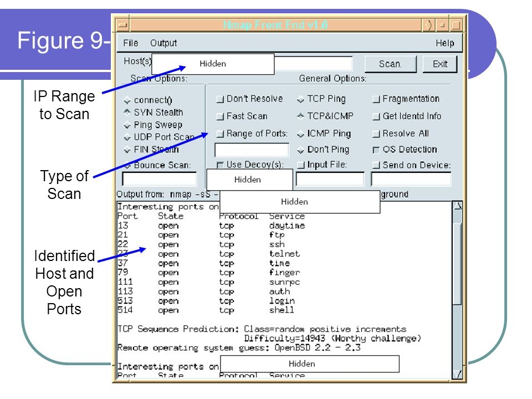Screen dimensions: 532x399
Task: Select the ICMP Ping option
Action: click(x=300, y=134)
